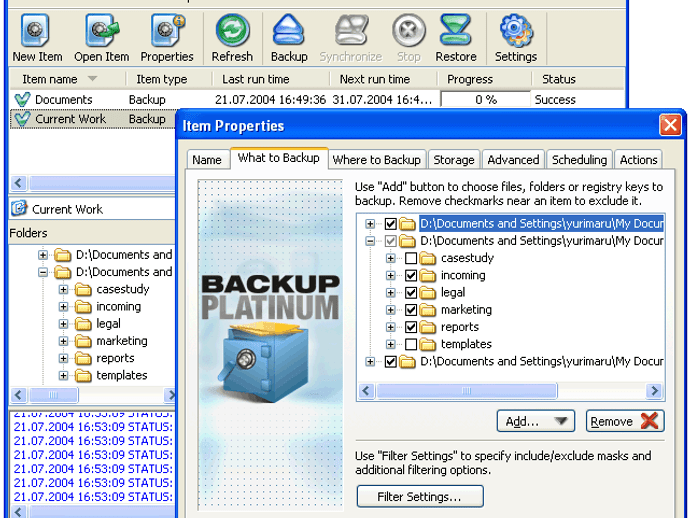Click right scroll arrow in dialog tree
The height and width of the screenshot is (518, 690).
coord(654,390)
